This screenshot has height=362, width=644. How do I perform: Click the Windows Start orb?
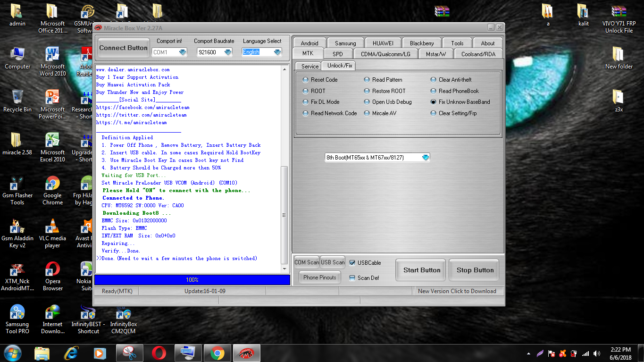[13, 353]
